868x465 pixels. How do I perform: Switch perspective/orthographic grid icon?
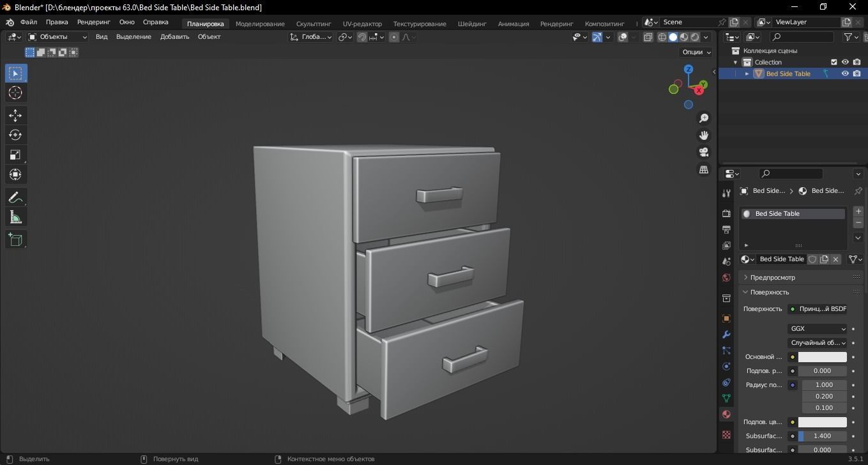click(704, 169)
